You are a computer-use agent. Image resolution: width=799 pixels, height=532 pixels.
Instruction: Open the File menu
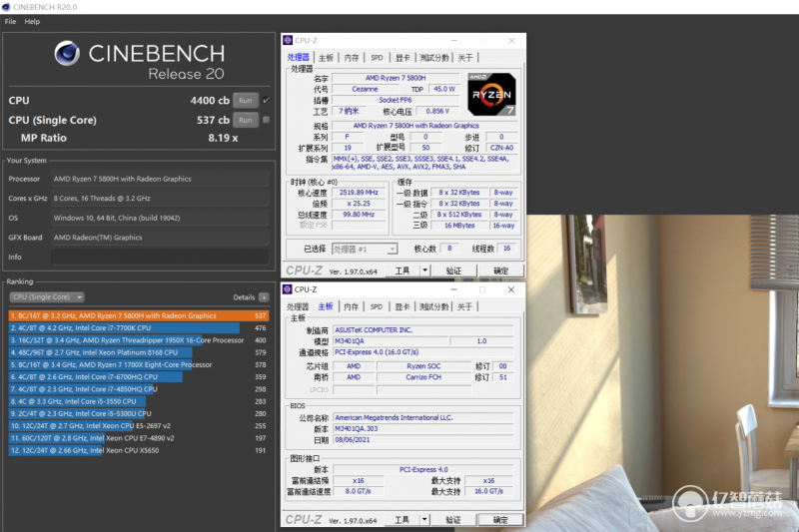10,21
